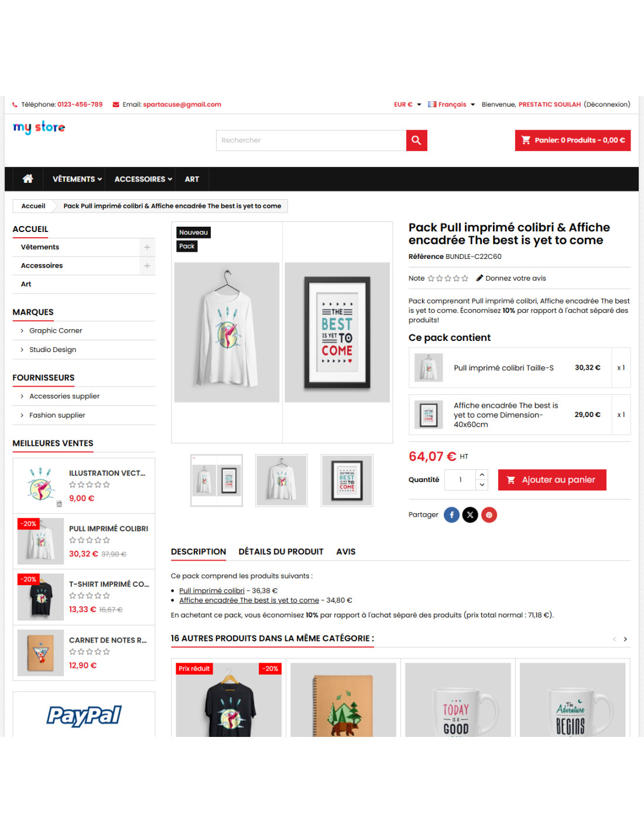Expand the Vêtements sidebar category
The width and height of the screenshot is (644, 833).
pyautogui.click(x=147, y=247)
